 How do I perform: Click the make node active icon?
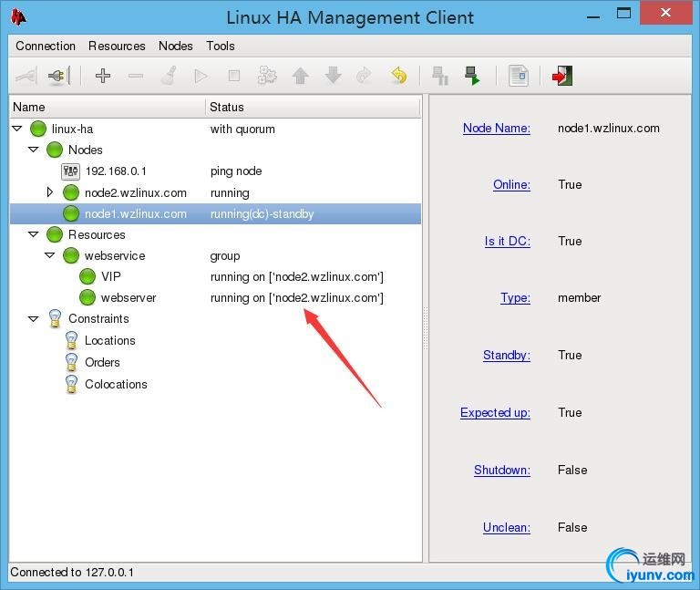(472, 76)
